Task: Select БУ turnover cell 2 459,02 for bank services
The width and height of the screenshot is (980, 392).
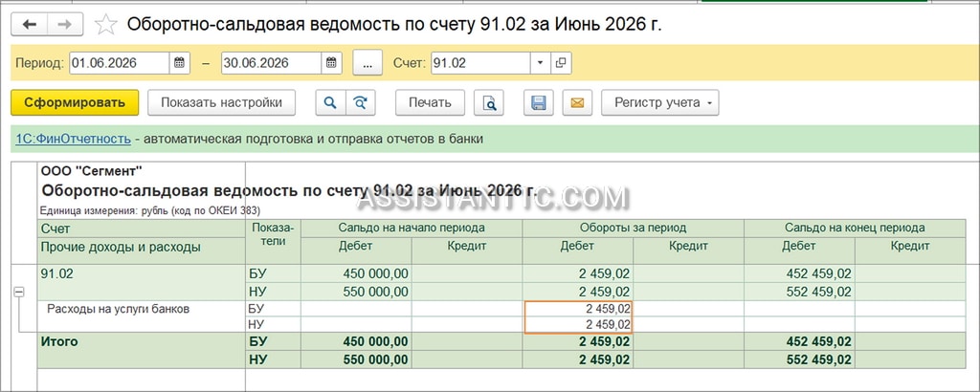Action: click(578, 309)
